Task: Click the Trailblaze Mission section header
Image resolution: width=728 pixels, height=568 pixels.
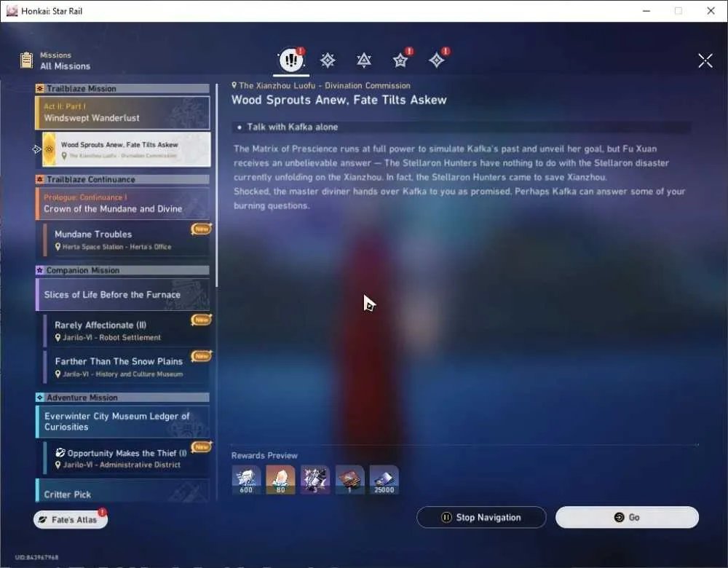Action: coord(122,88)
